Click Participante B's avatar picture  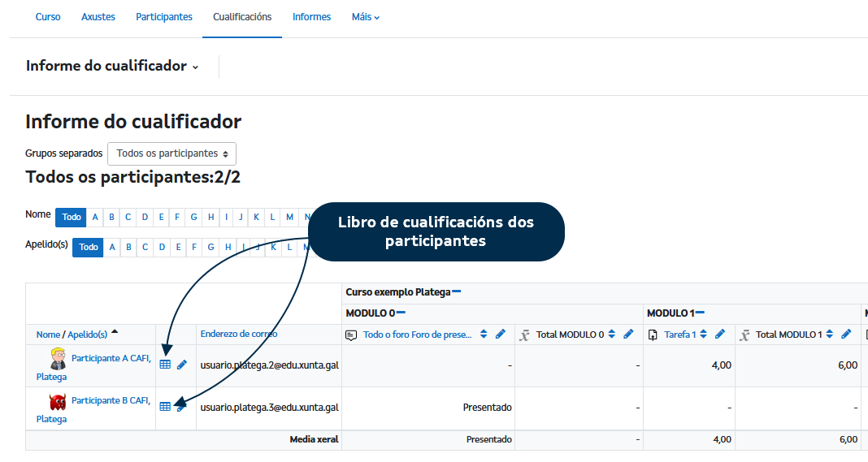click(58, 401)
